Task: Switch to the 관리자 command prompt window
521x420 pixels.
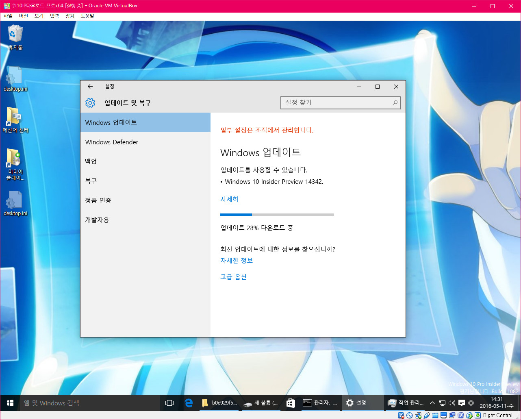Action: [x=321, y=403]
